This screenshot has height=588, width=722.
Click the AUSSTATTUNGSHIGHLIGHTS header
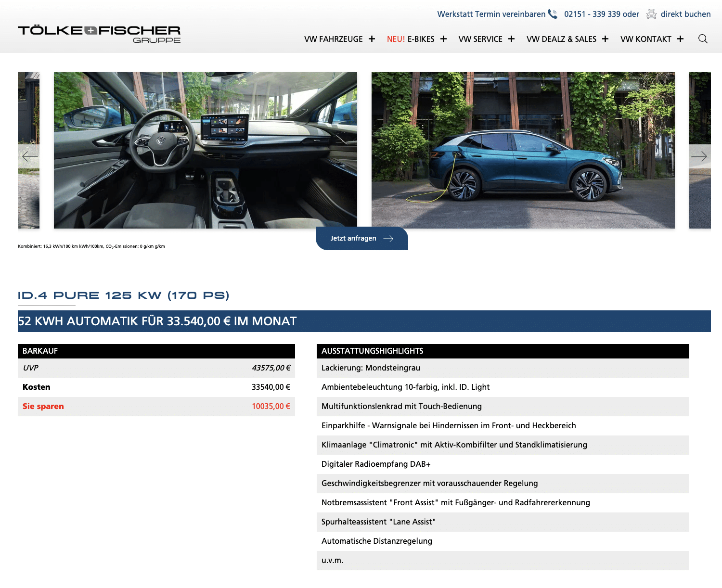503,351
